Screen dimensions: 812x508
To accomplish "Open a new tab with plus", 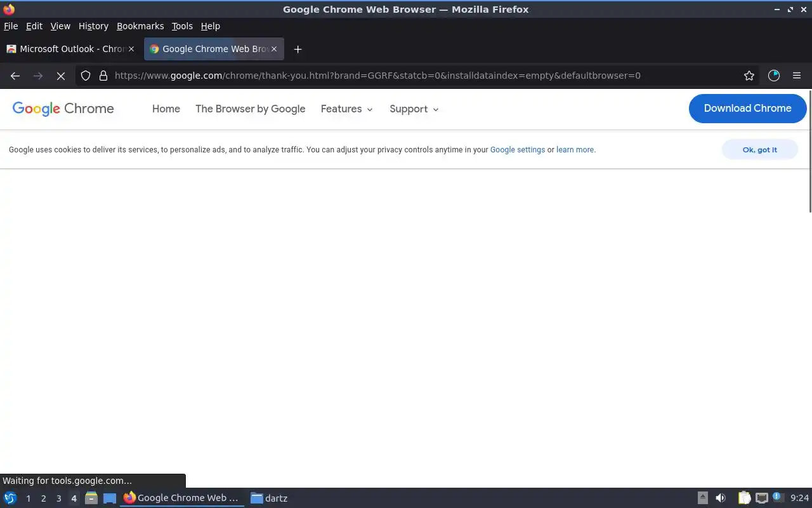I will [x=298, y=49].
